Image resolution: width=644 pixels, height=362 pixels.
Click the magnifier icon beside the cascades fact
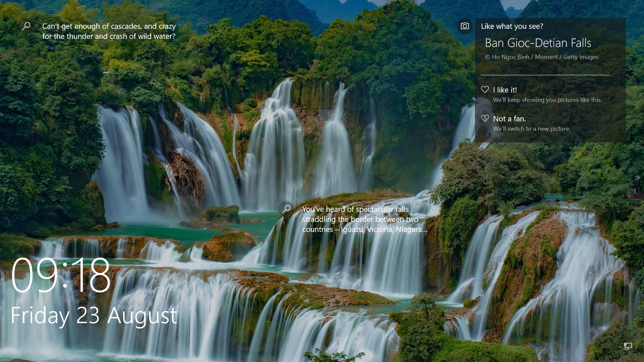(x=26, y=25)
